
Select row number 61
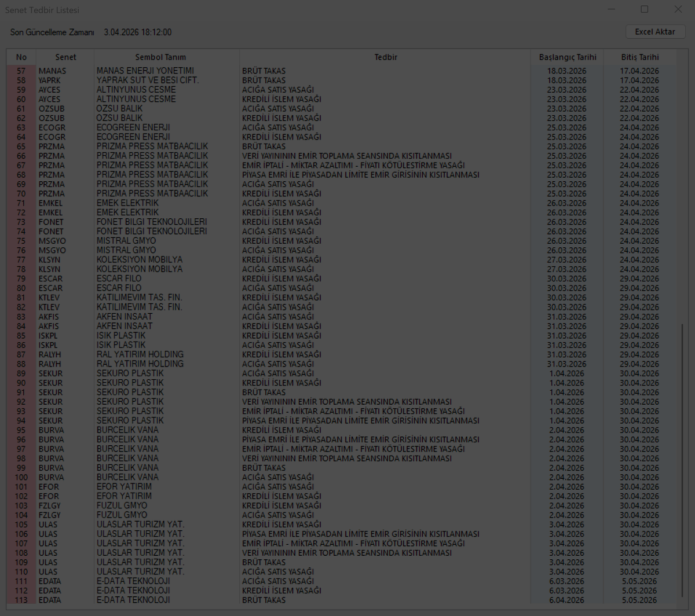[21, 109]
